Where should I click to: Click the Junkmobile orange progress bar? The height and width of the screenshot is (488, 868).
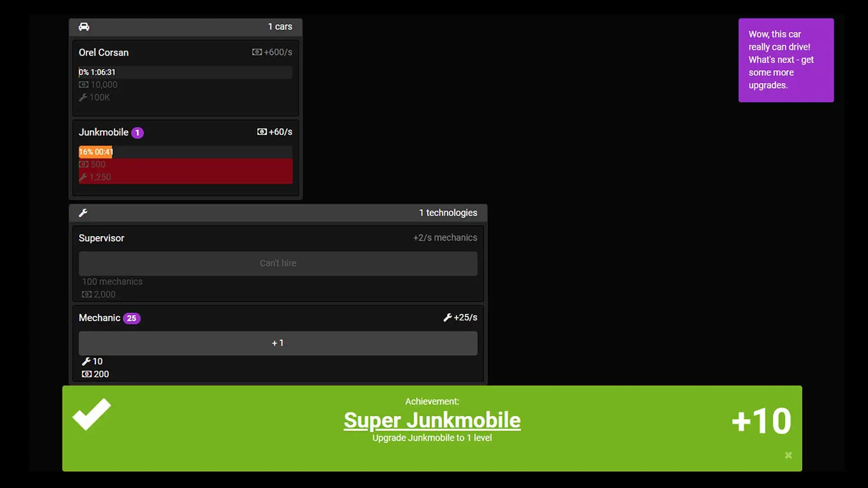[96, 152]
